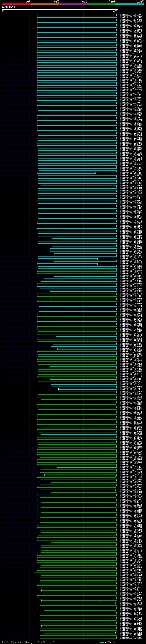Click the purple ~60% identity legend segment
The height and width of the screenshot is (644, 146).
(x=73, y=4)
